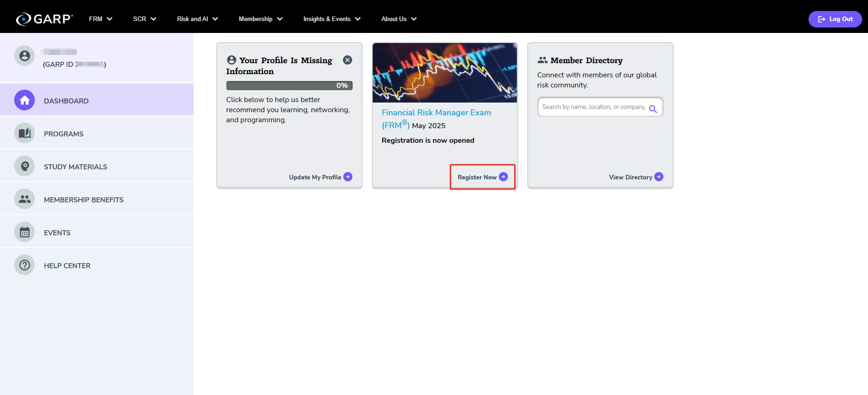
Task: Click the arrow icon beside Register Now
Action: [504, 177]
